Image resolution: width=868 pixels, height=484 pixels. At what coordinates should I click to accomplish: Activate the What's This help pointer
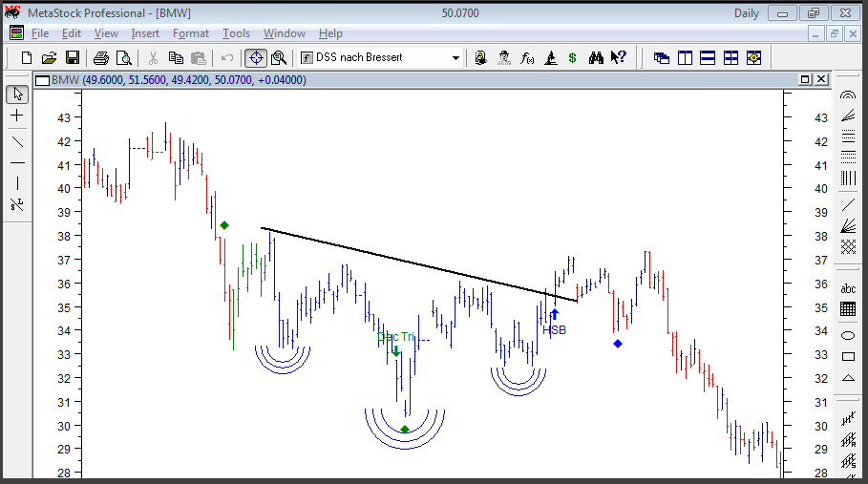(619, 57)
